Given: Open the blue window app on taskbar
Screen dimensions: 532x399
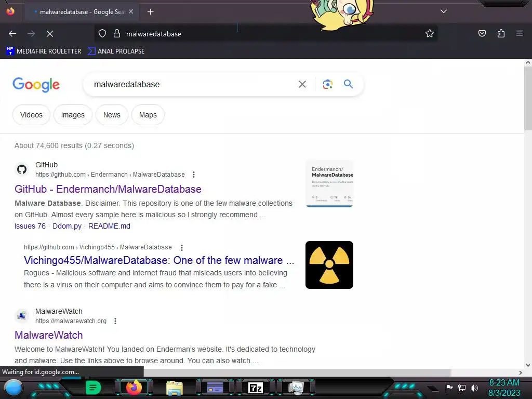Looking at the screenshot, I should click(x=215, y=388).
